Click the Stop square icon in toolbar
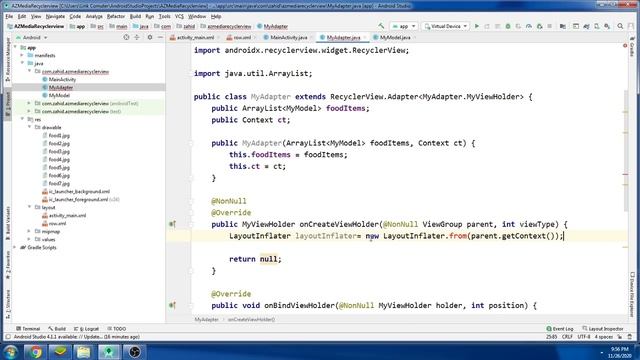640x360 pixels. click(x=549, y=26)
